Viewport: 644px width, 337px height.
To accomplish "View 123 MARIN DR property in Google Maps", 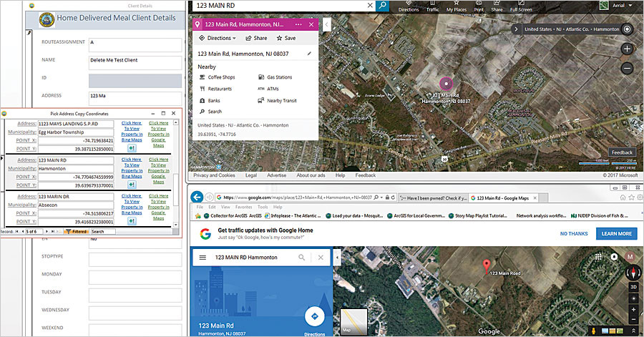I will (x=159, y=207).
